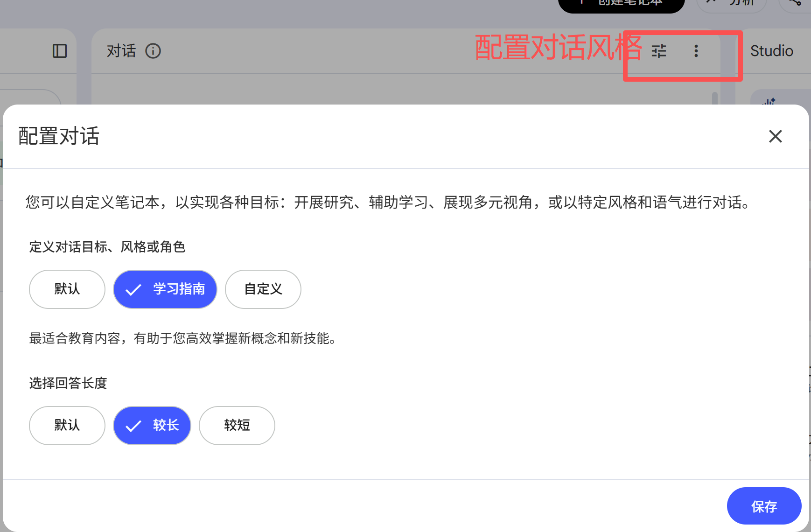This screenshot has width=811, height=532.
Task: Collapse the left panel with sidebar icon
Action: click(x=59, y=51)
